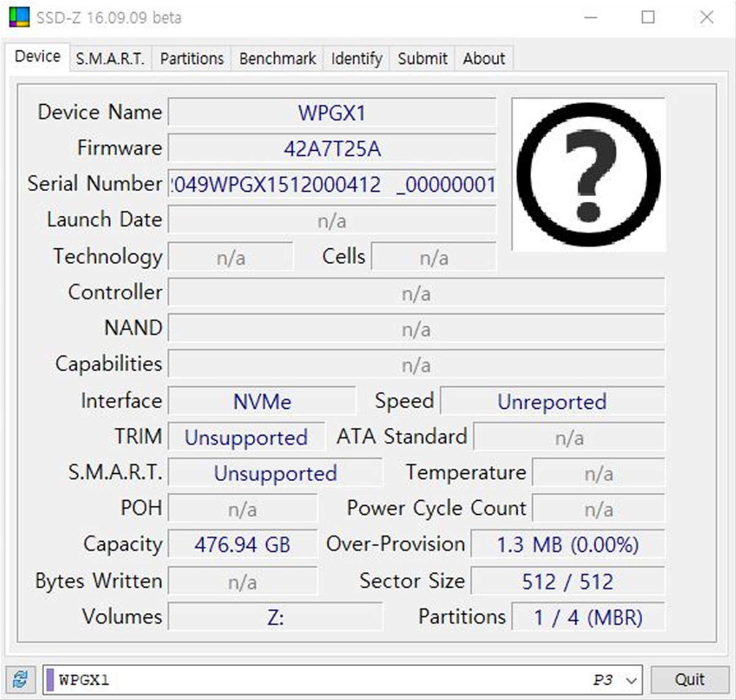The height and width of the screenshot is (700, 736).
Task: Click the Power Cycle Count n/a field
Action: point(599,509)
